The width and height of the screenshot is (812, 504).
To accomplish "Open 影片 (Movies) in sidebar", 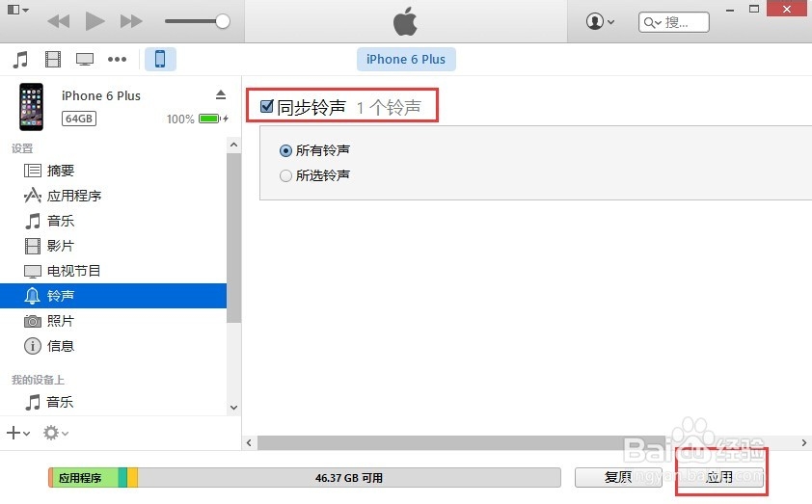I will point(113,246).
